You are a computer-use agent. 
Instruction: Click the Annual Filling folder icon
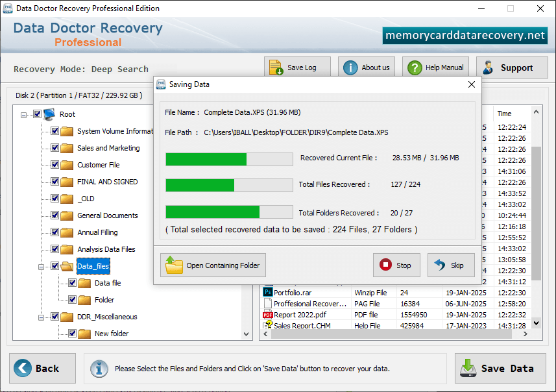tap(67, 232)
